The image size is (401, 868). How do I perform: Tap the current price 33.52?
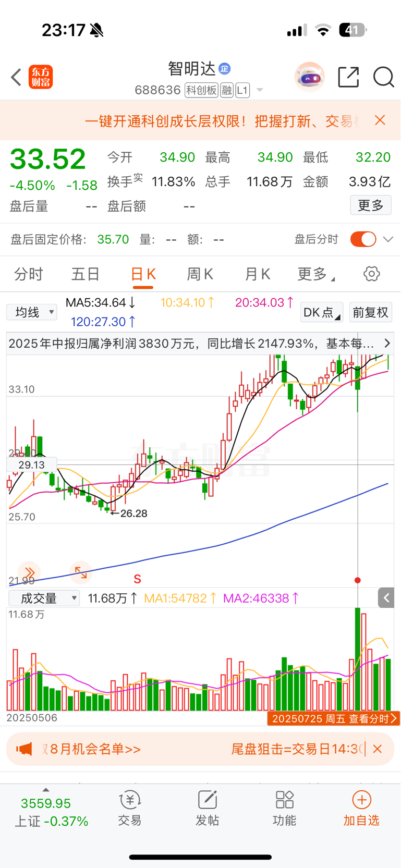coord(47,159)
